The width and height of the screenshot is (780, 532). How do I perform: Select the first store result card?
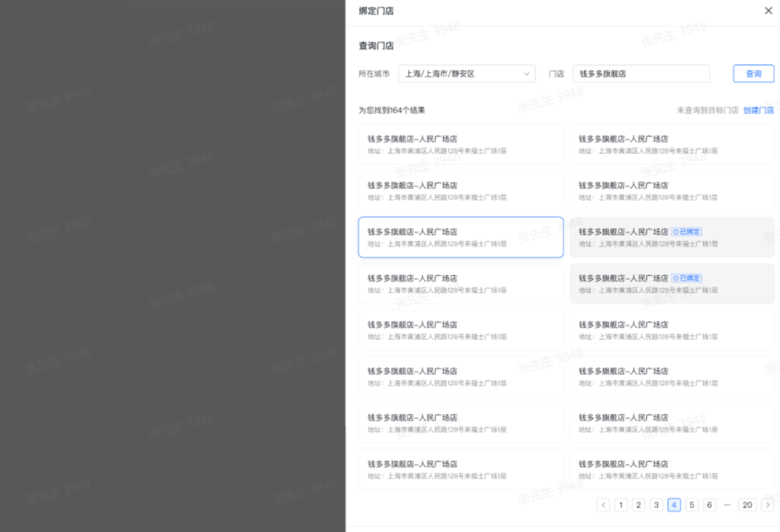(x=461, y=144)
